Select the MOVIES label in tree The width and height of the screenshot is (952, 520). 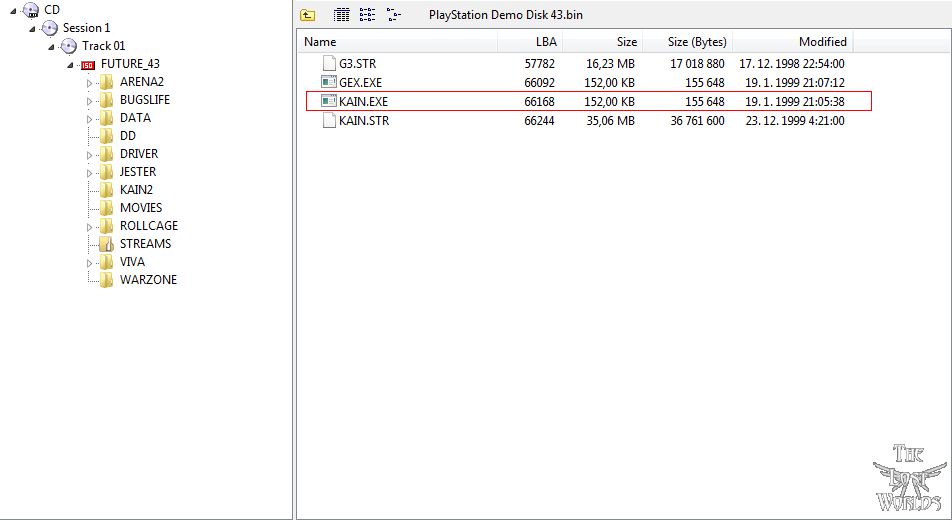(x=141, y=208)
